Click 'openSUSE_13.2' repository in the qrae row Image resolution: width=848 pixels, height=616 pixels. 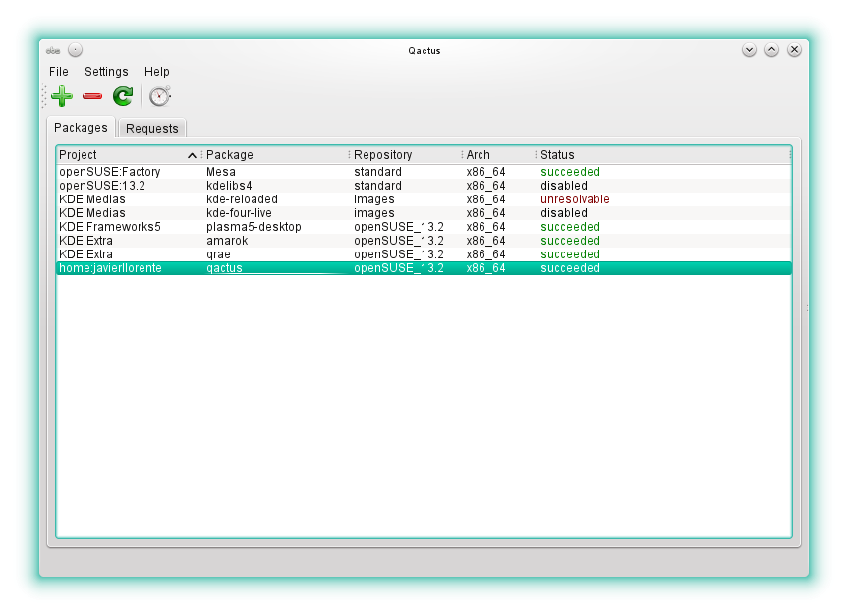tap(399, 254)
